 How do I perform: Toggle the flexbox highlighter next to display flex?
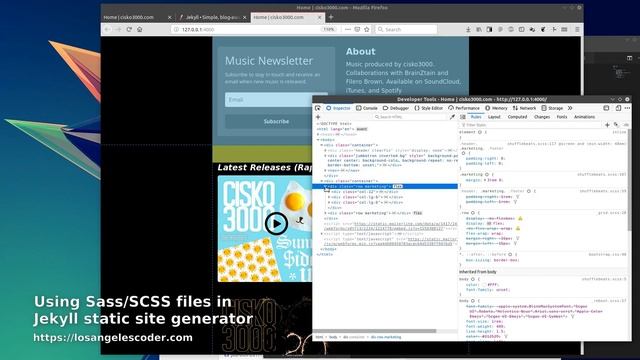pos(489,223)
